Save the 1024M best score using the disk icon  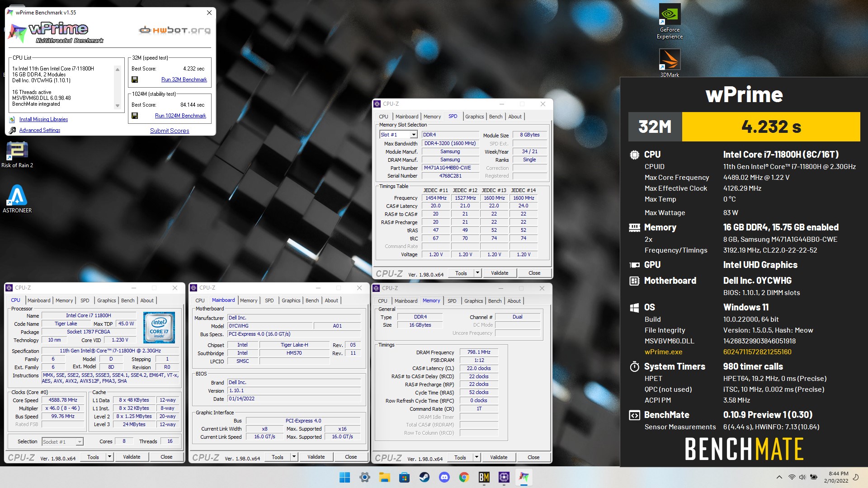(135, 116)
